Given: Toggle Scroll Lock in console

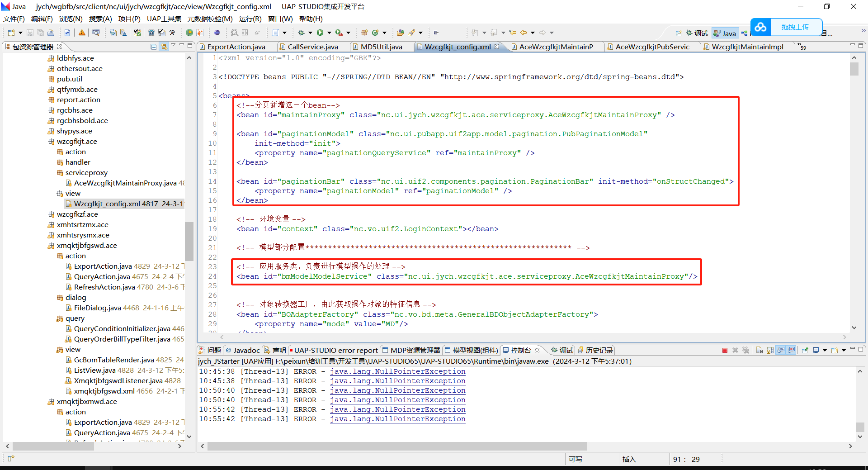Looking at the screenshot, I should click(770, 350).
